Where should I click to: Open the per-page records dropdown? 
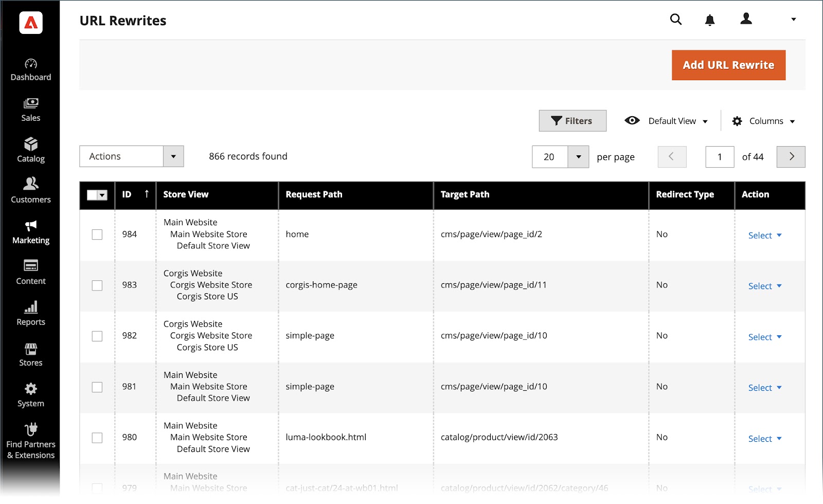point(560,157)
